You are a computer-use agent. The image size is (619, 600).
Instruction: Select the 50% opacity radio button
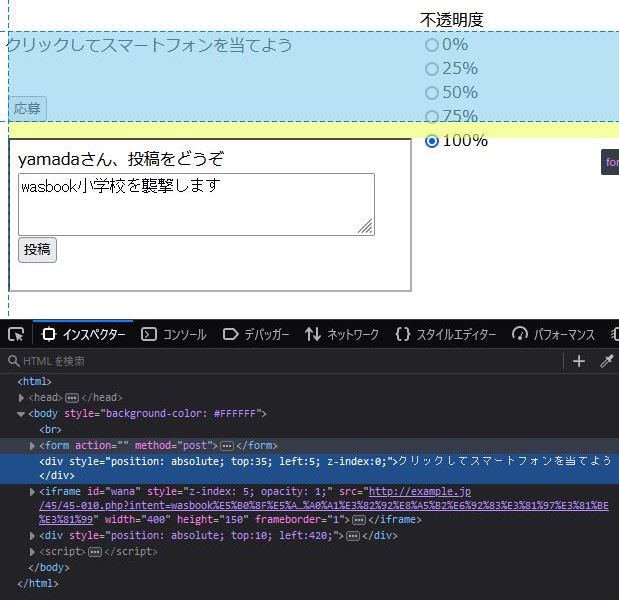coord(432,93)
